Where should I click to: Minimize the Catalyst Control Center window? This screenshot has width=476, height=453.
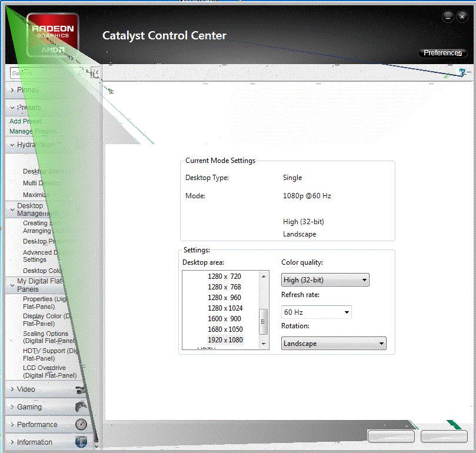(448, 17)
